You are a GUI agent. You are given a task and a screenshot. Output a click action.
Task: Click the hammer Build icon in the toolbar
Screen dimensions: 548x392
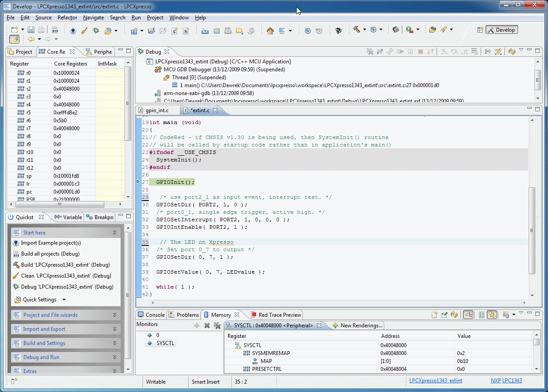pos(357,29)
